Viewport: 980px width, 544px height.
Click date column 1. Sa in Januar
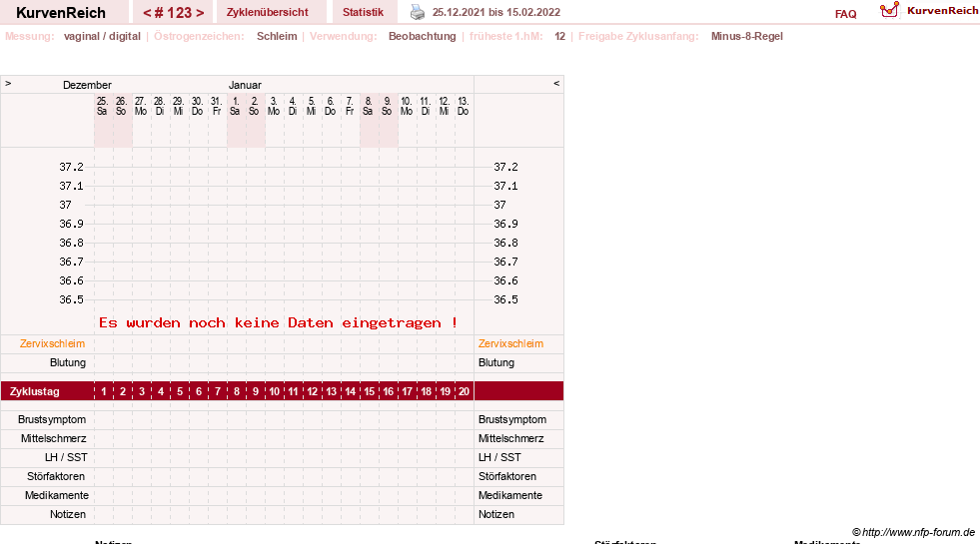(x=235, y=106)
